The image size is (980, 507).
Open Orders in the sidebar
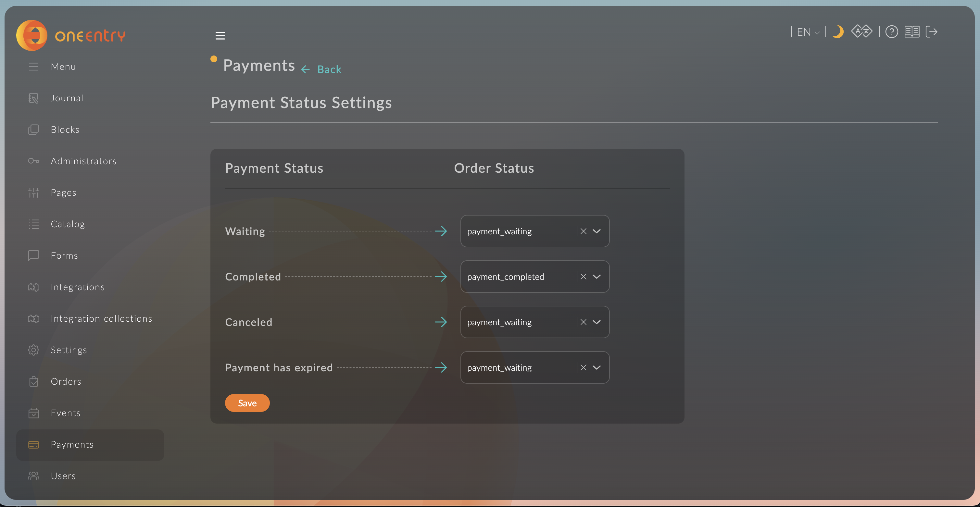(66, 381)
